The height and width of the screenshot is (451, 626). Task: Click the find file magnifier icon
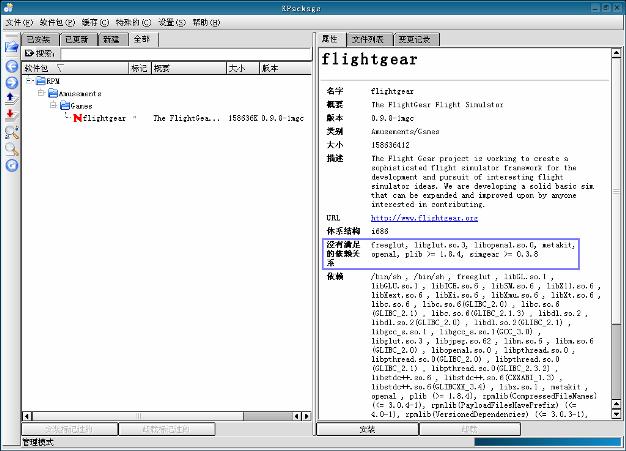[x=12, y=149]
